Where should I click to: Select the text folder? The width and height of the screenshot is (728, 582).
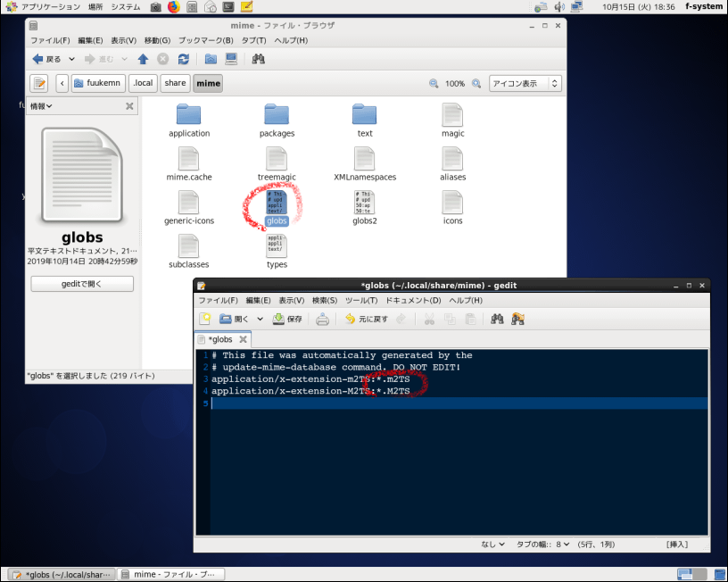pos(365,121)
